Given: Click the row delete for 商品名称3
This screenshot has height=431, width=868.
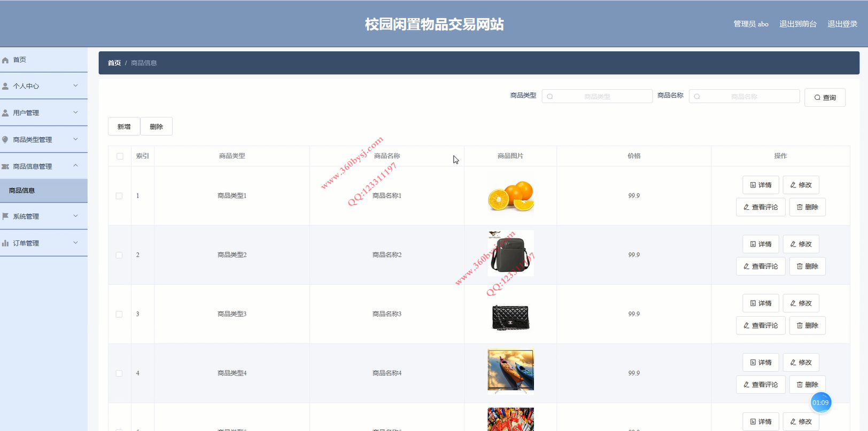Looking at the screenshot, I should tap(807, 326).
